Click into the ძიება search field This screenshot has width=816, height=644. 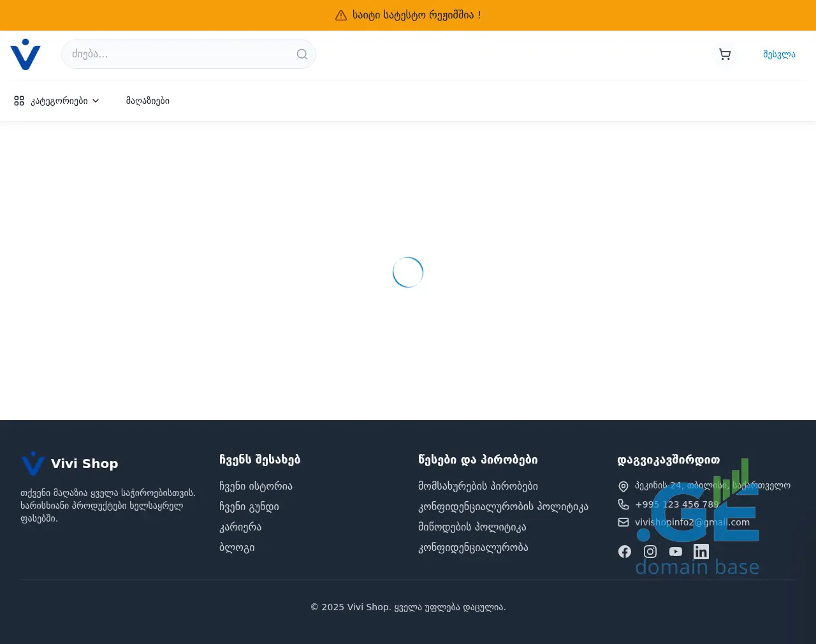click(x=178, y=55)
